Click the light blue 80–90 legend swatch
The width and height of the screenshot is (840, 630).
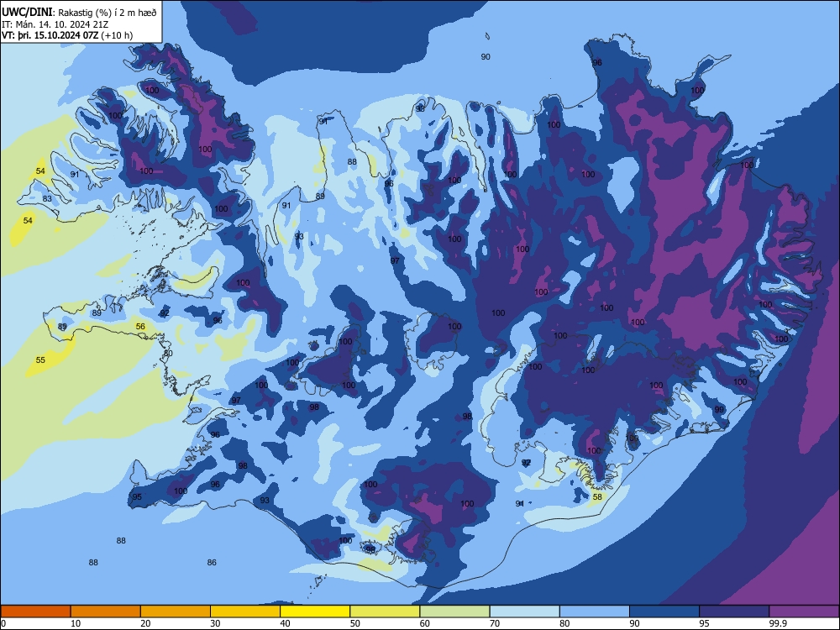(595, 612)
